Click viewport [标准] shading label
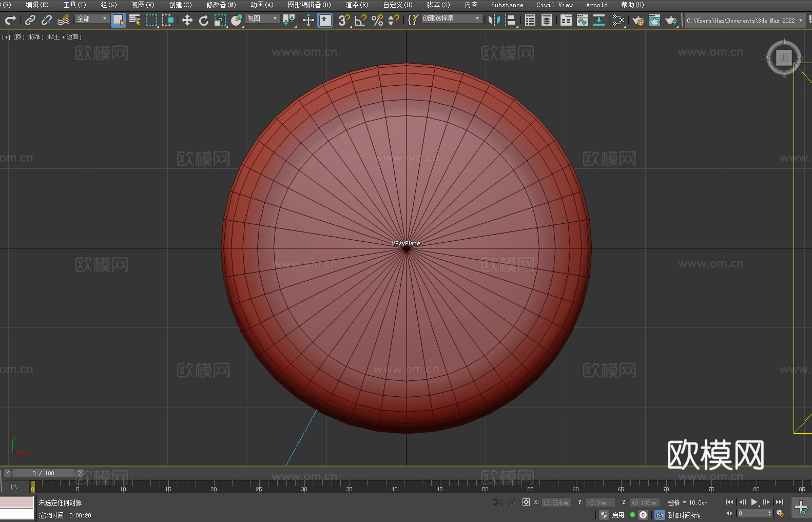The width and height of the screenshot is (812, 522). click(x=35, y=37)
